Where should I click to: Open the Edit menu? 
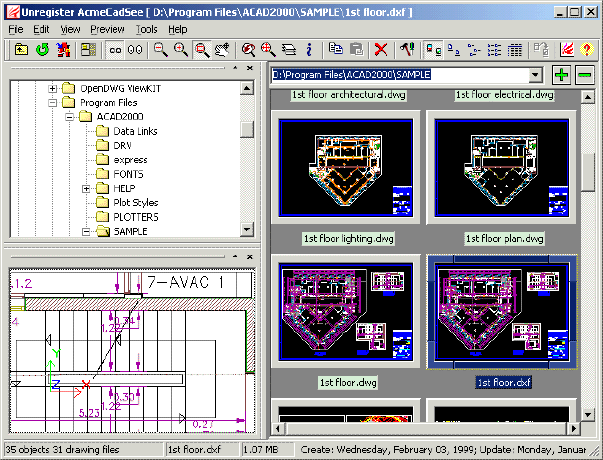click(x=41, y=29)
